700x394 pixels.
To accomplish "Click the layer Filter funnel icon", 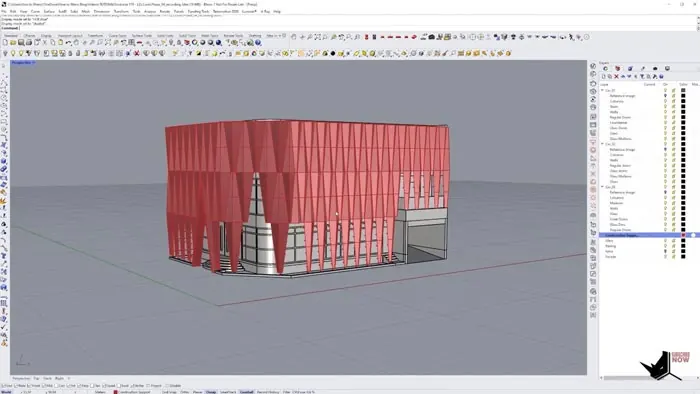I will coord(642,76).
